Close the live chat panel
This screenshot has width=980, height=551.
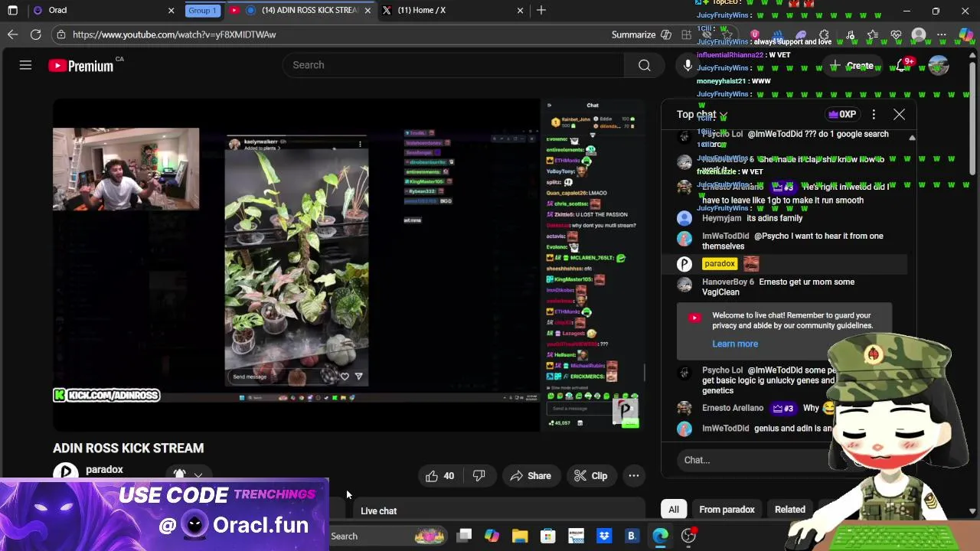(899, 115)
